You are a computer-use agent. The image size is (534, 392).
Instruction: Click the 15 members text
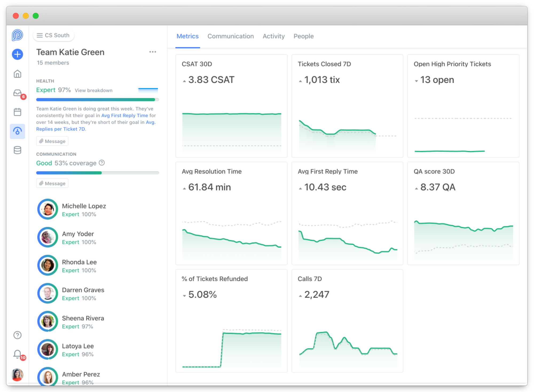click(53, 63)
